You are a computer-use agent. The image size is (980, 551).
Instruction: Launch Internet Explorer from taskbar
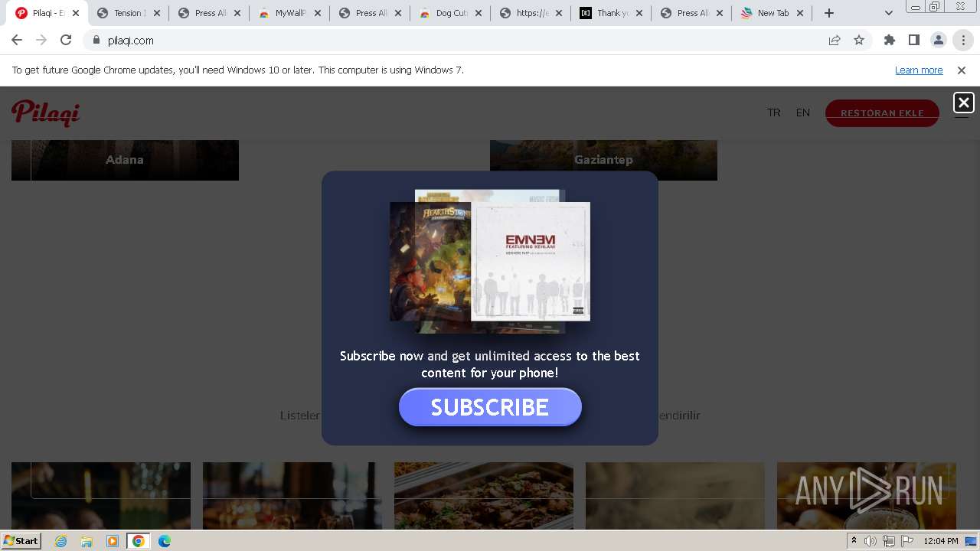coord(60,541)
